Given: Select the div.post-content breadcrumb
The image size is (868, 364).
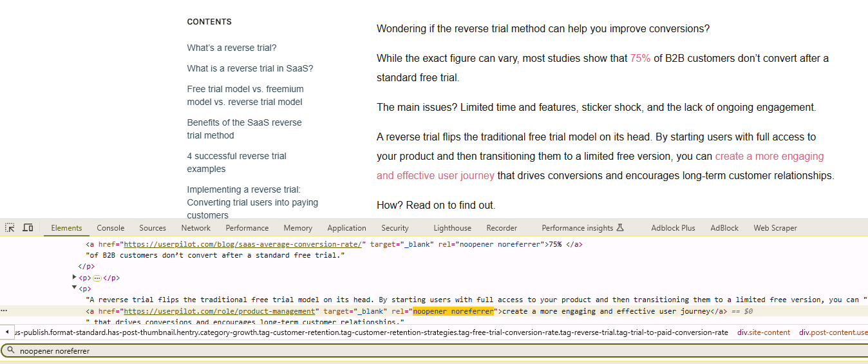Looking at the screenshot, I should coord(833,332).
